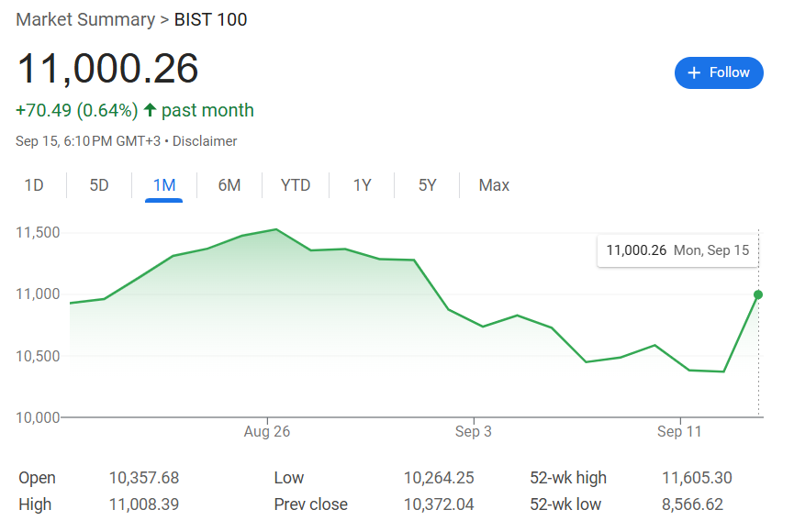Click the BIST 100 title text
Viewport: 794px width, 532px height.
click(210, 19)
